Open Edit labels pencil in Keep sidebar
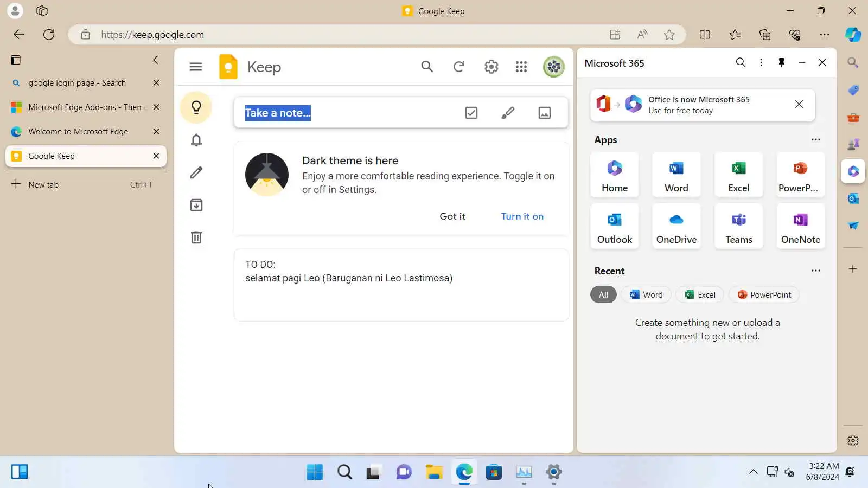Screen dimensions: 868x488 click(x=196, y=173)
